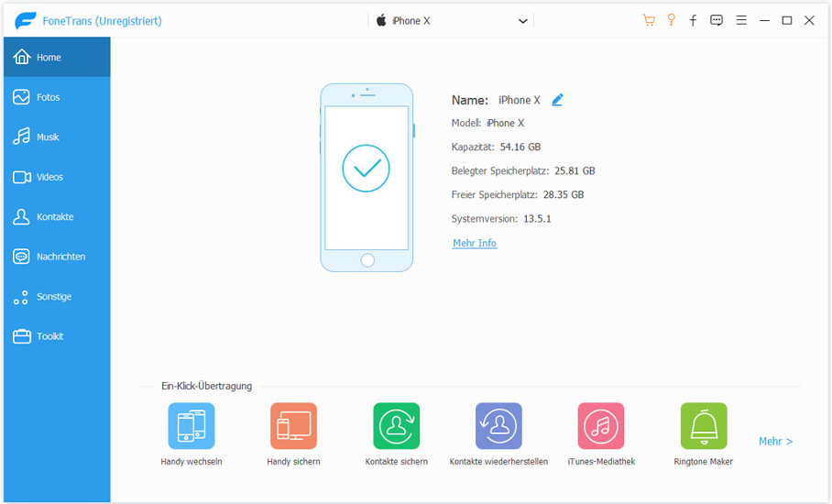Click the Kontakte sichern label
The width and height of the screenshot is (832, 504).
pos(397,462)
